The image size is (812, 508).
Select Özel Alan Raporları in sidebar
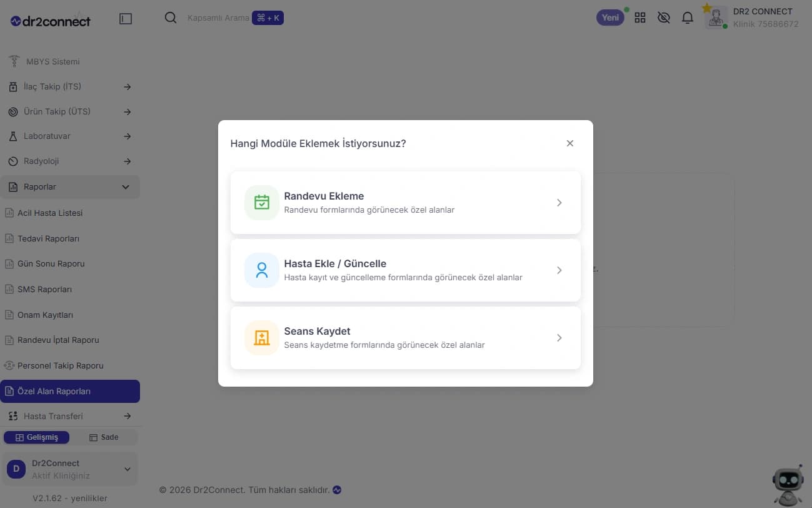click(70, 391)
